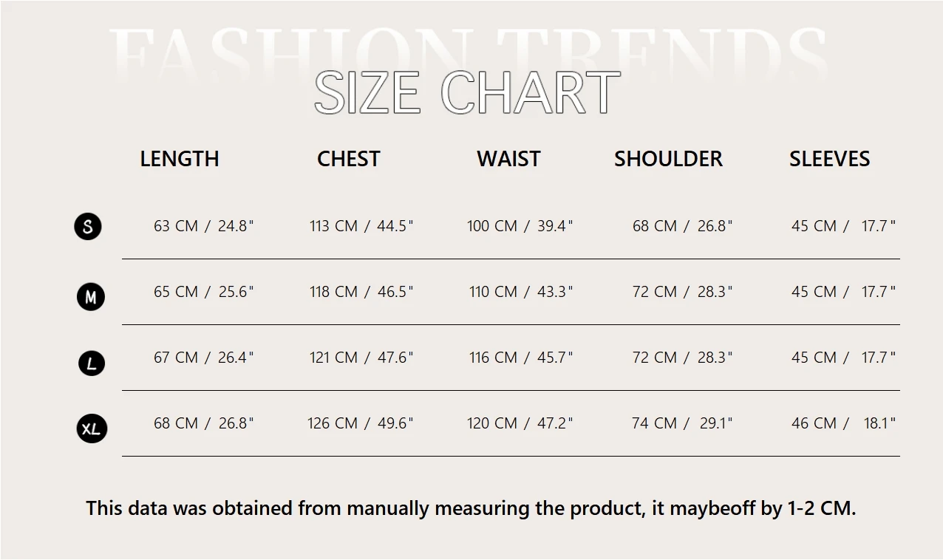This screenshot has width=943, height=560.
Task: Click the S size badge icon
Action: coord(88,226)
